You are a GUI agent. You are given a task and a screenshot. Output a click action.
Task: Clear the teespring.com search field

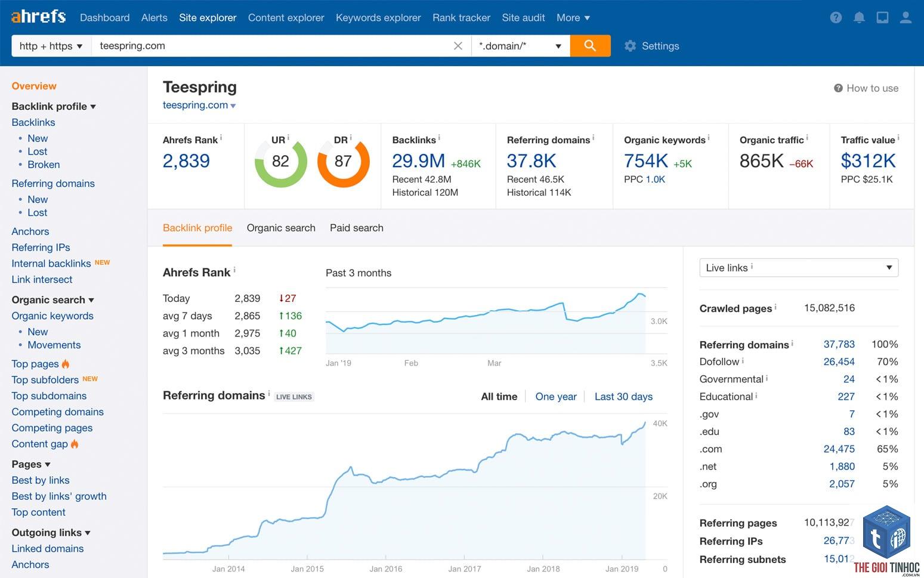tap(458, 46)
